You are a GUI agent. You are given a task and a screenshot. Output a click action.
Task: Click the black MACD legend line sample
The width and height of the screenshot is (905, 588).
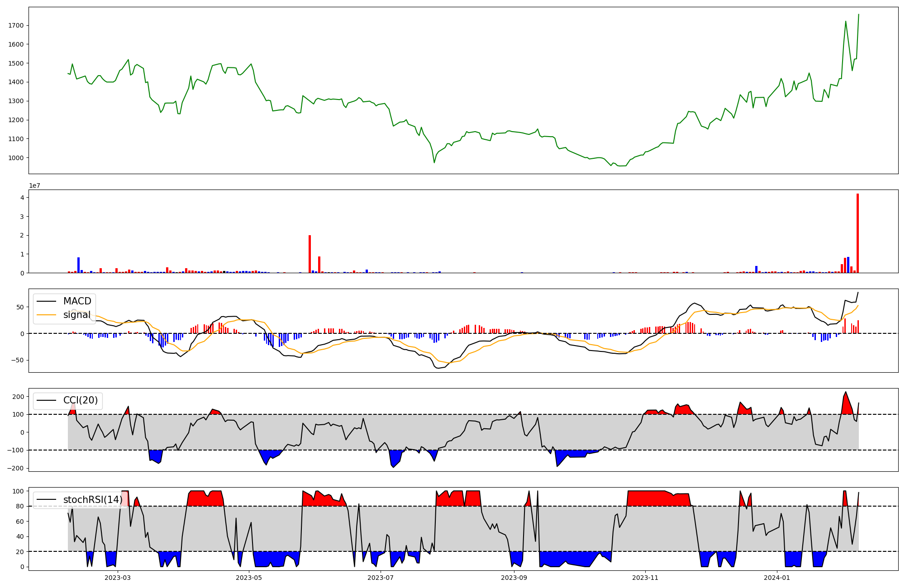pyautogui.click(x=46, y=301)
